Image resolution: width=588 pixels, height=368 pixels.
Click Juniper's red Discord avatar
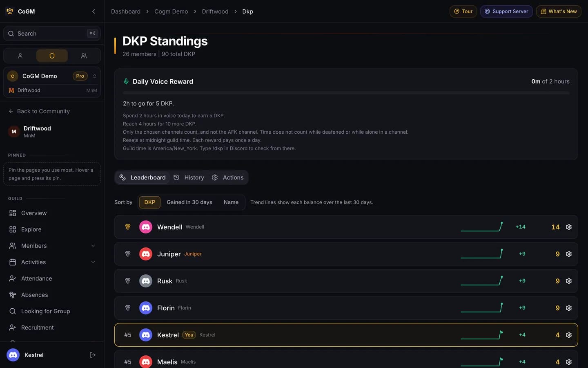tap(146, 254)
